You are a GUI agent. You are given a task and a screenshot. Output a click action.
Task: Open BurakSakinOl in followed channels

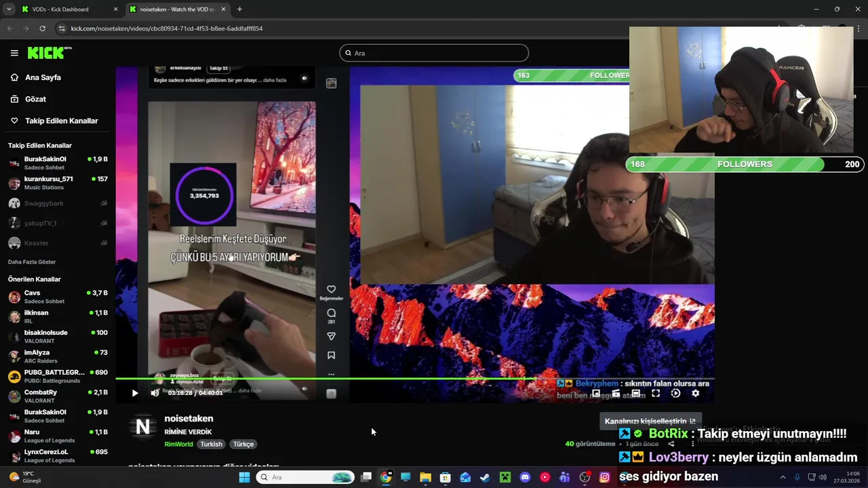[x=58, y=163]
